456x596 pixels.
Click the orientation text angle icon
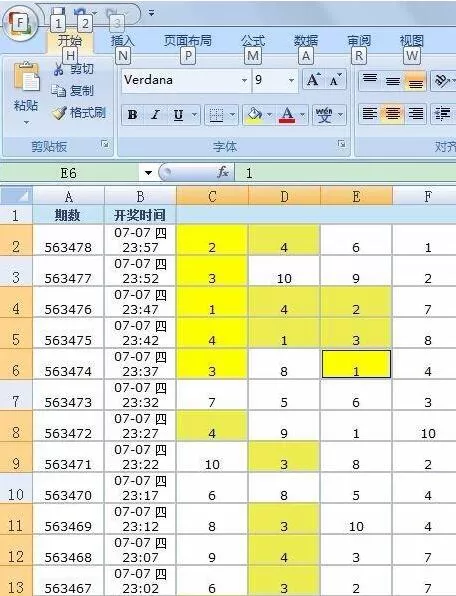[442, 81]
